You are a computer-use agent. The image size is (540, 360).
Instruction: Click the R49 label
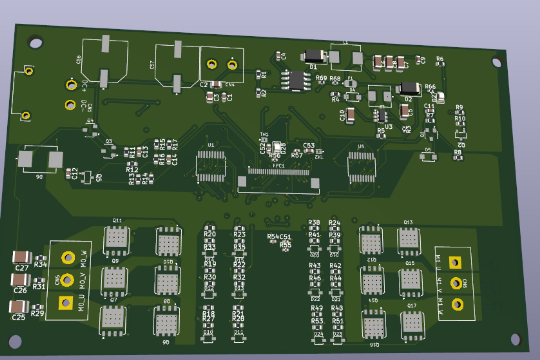(x=316, y=308)
